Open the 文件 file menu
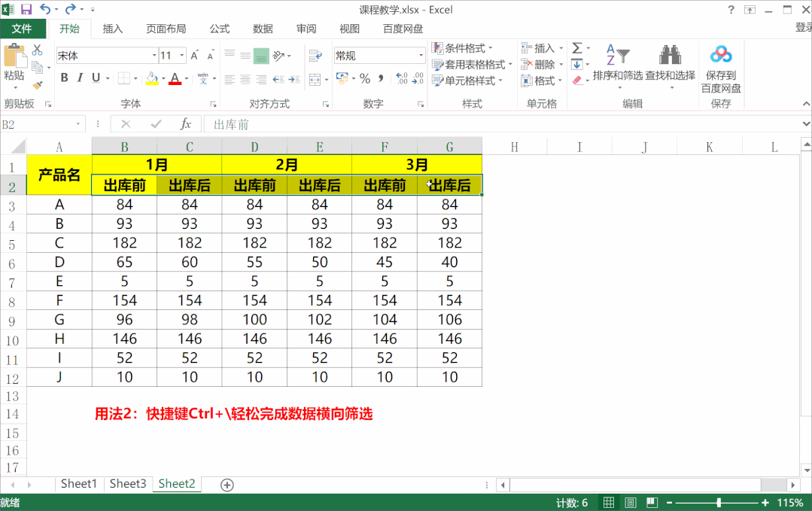Screen dimensions: 812x511 [22, 29]
